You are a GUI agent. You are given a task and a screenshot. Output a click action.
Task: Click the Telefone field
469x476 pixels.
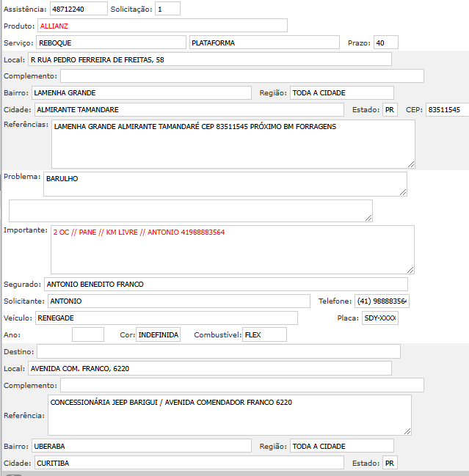[x=382, y=301]
